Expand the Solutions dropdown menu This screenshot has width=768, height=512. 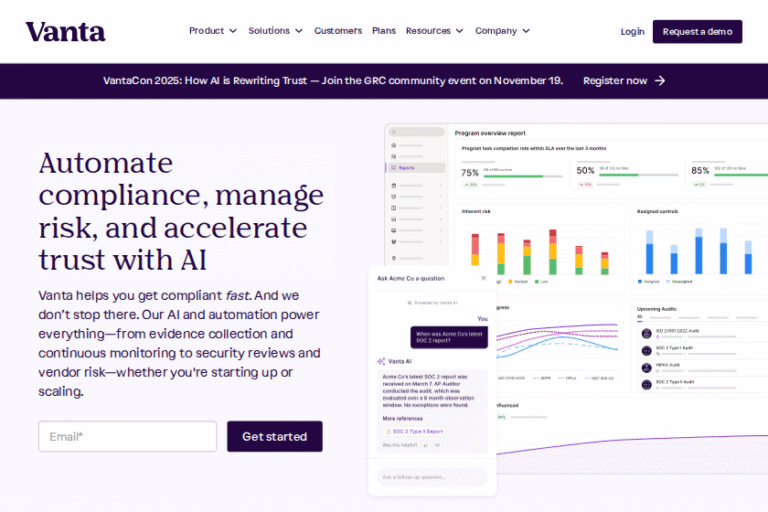point(275,31)
